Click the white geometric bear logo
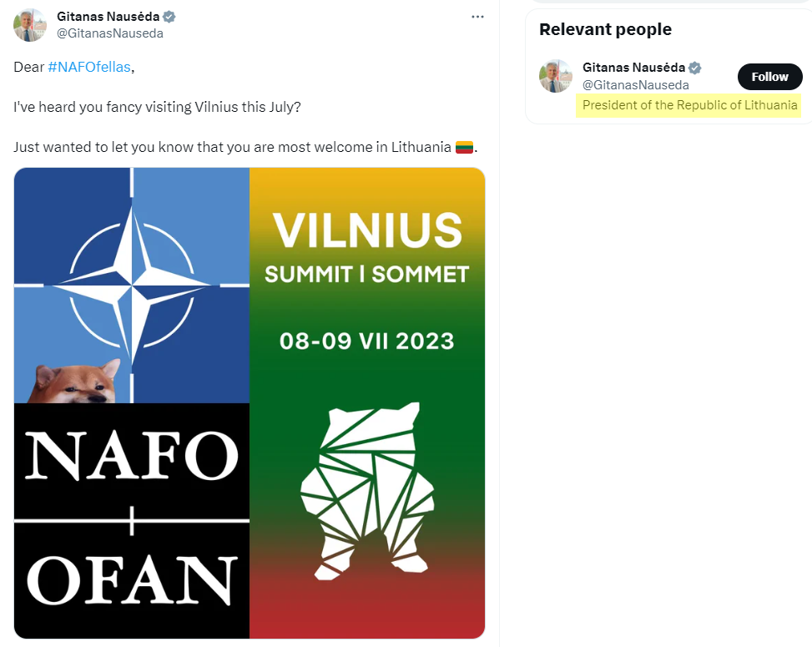Screen dimensions: 812x647 coord(367,491)
